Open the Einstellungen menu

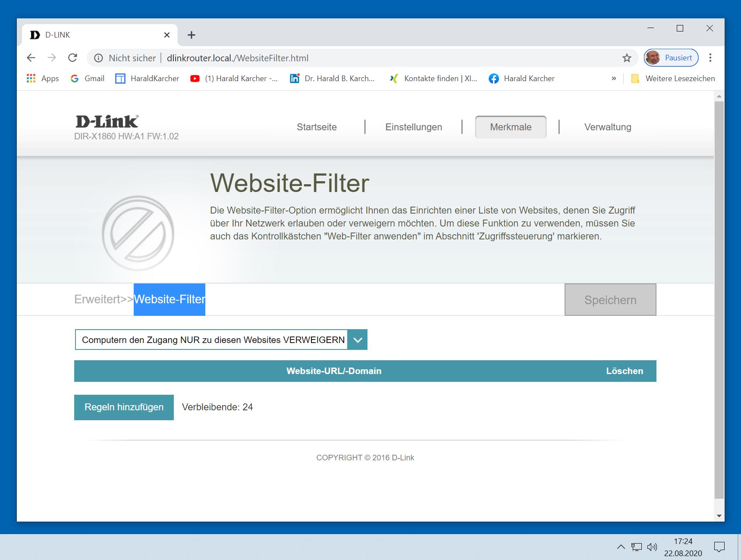[414, 127]
